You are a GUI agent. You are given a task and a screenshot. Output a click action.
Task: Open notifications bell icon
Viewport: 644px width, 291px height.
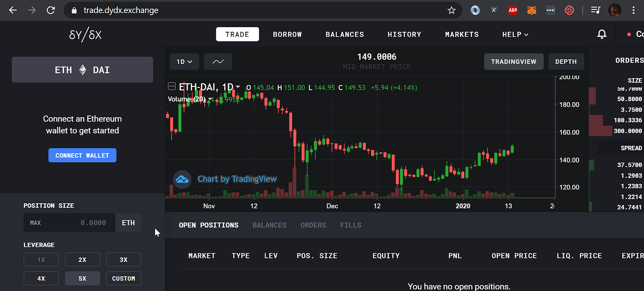602,34
